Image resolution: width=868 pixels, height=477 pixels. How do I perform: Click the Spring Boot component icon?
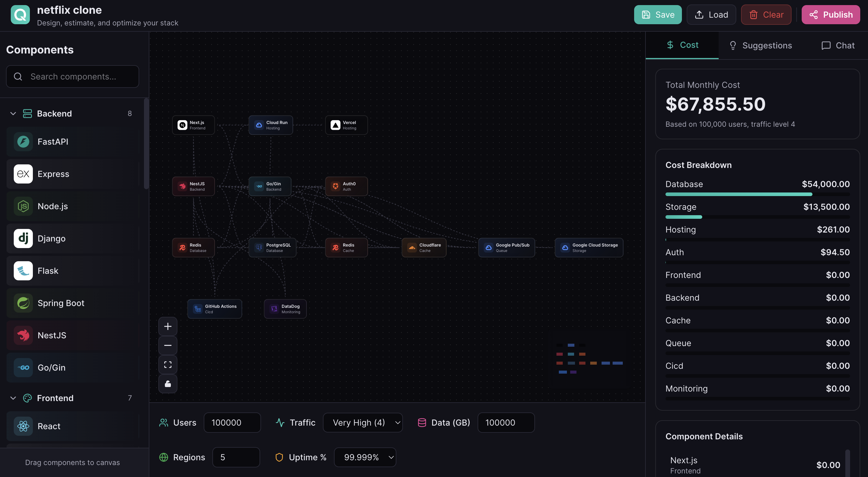[23, 303]
